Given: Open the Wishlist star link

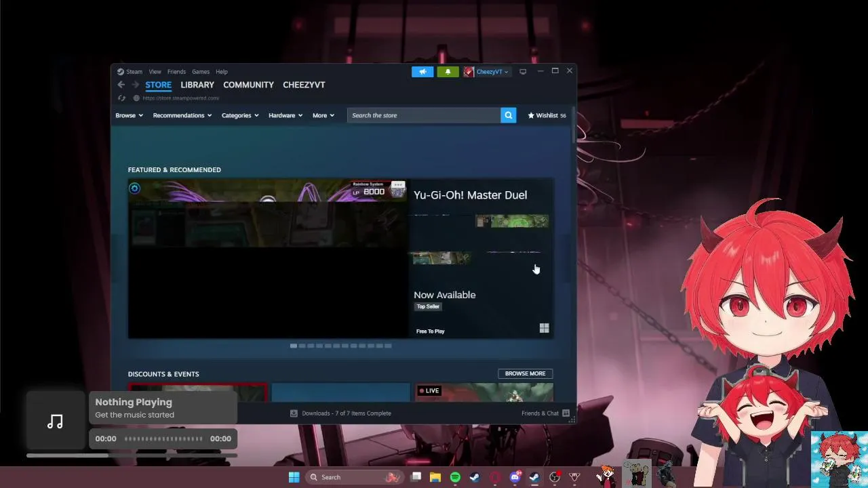Looking at the screenshot, I should [547, 115].
